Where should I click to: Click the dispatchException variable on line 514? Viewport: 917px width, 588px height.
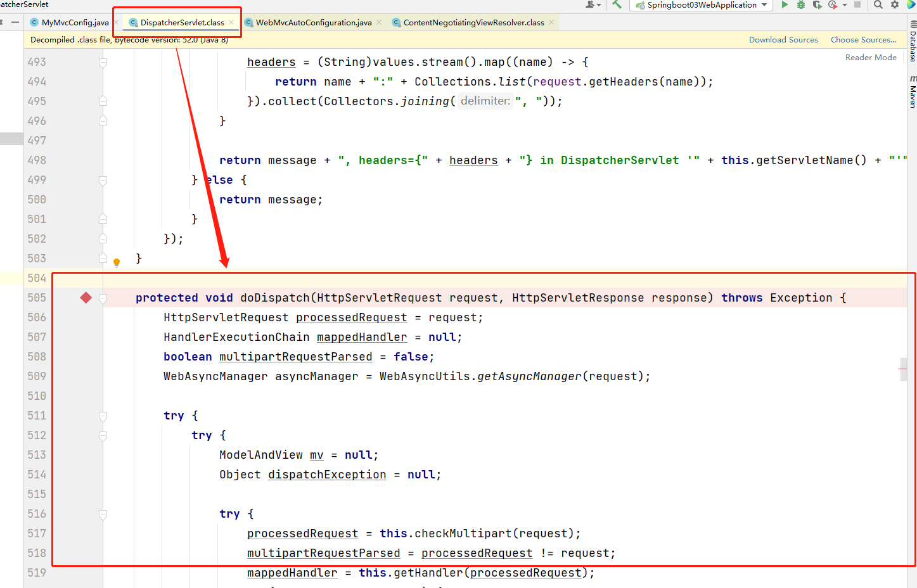327,475
